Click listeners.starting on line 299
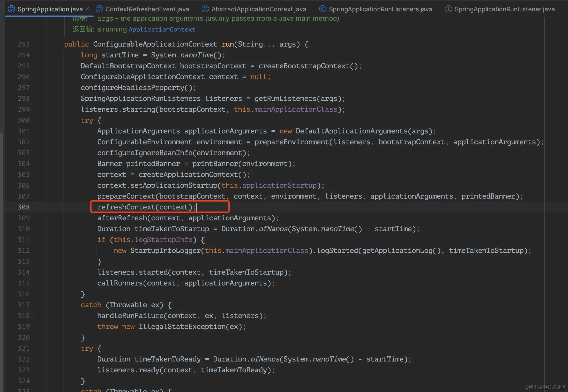Image resolution: width=568 pixels, height=392 pixels. coord(118,109)
